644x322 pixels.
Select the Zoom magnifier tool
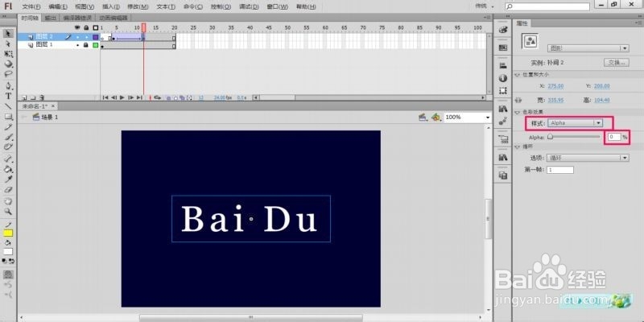(8, 212)
